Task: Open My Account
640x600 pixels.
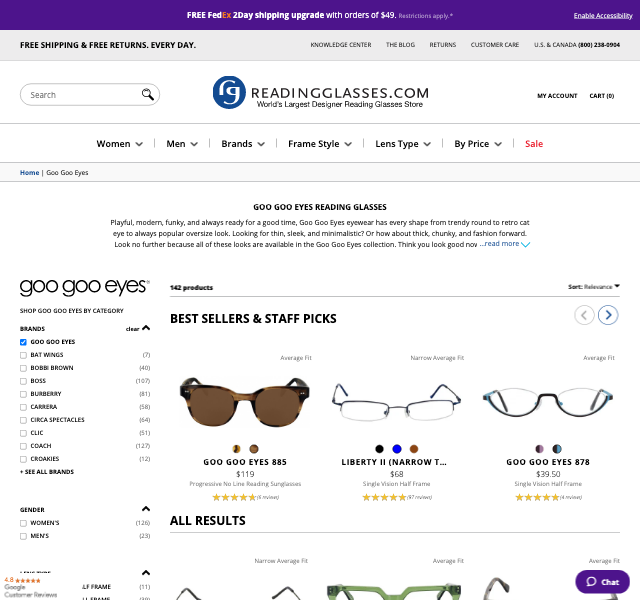Action: [x=557, y=96]
